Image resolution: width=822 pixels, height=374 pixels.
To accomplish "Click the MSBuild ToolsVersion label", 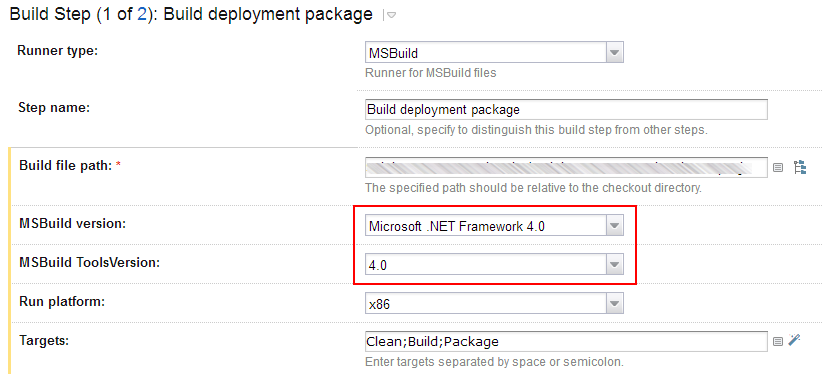I will pos(89,262).
